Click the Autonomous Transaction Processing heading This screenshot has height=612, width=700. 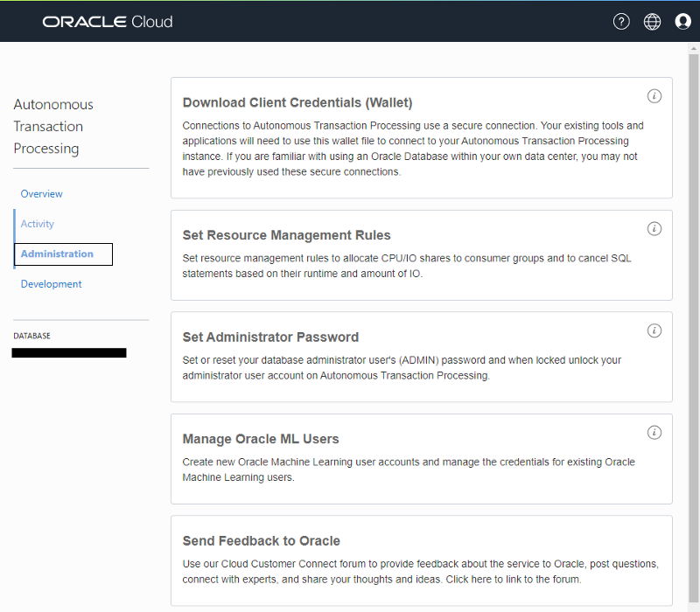coord(53,127)
